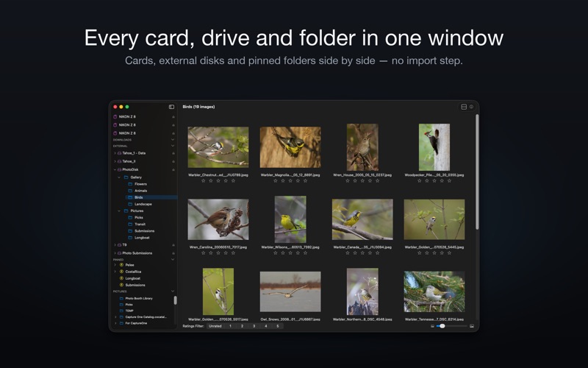
Task: Click the yellow pin icon for CostaRica
Action: [x=121, y=272]
